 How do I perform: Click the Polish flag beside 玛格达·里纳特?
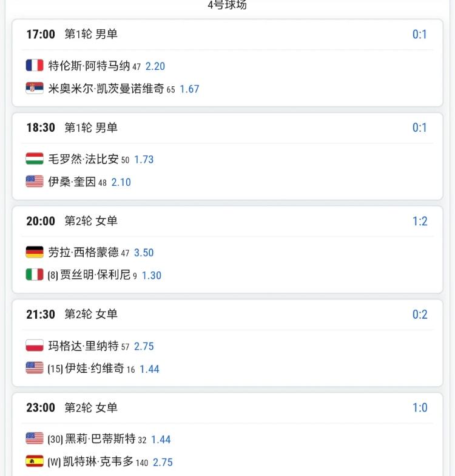(35, 345)
